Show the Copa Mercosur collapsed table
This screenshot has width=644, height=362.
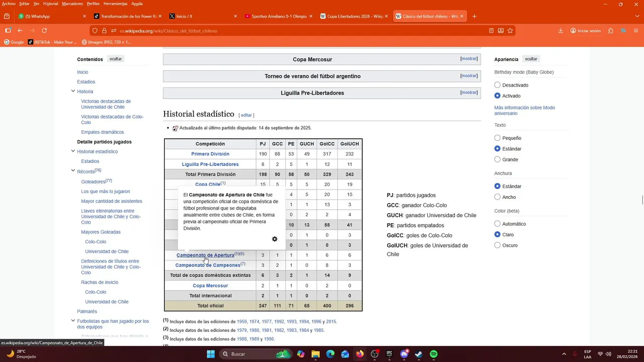(x=469, y=59)
